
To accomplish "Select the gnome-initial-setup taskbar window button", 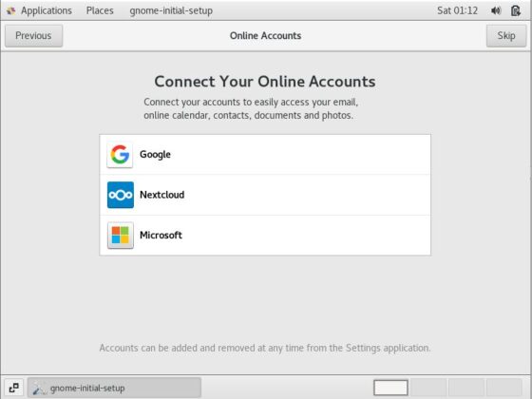I will 114,388.
